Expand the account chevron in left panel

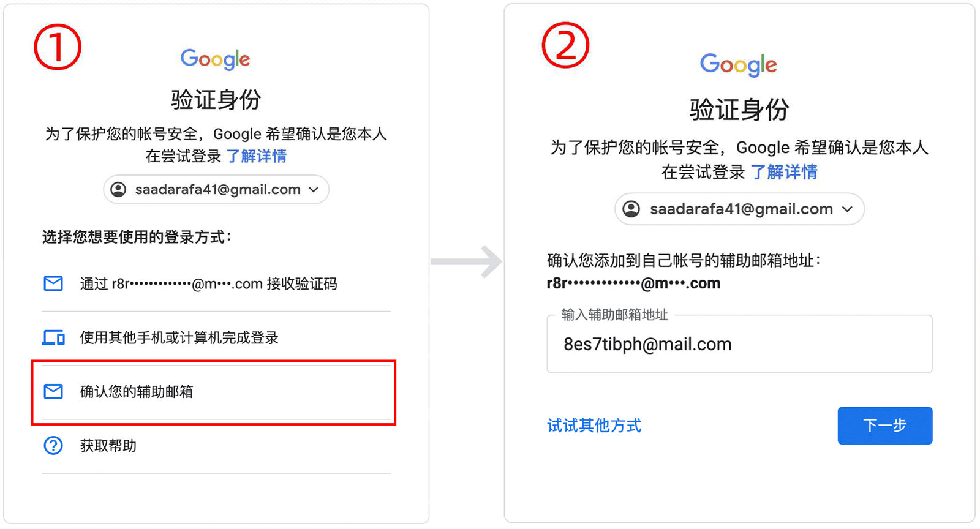point(314,190)
